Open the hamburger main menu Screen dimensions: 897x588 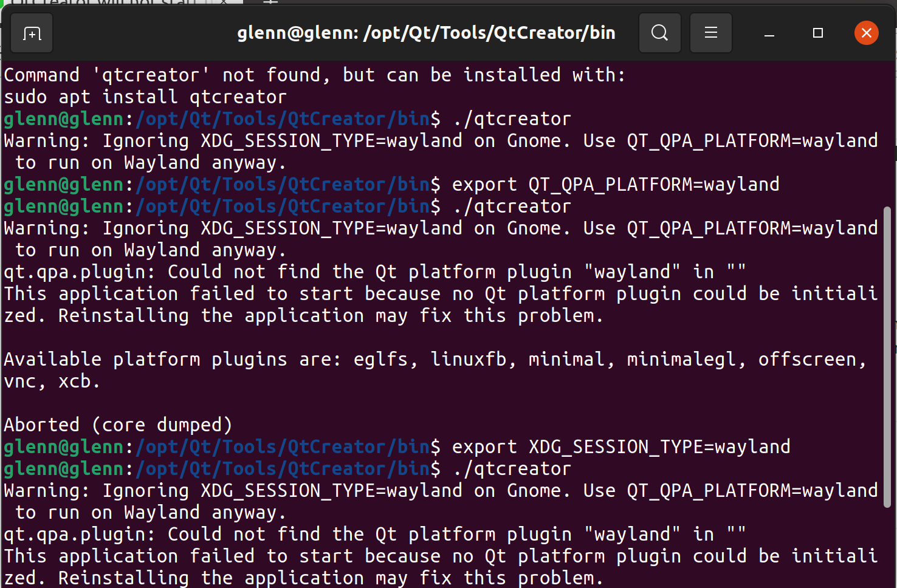click(x=710, y=33)
